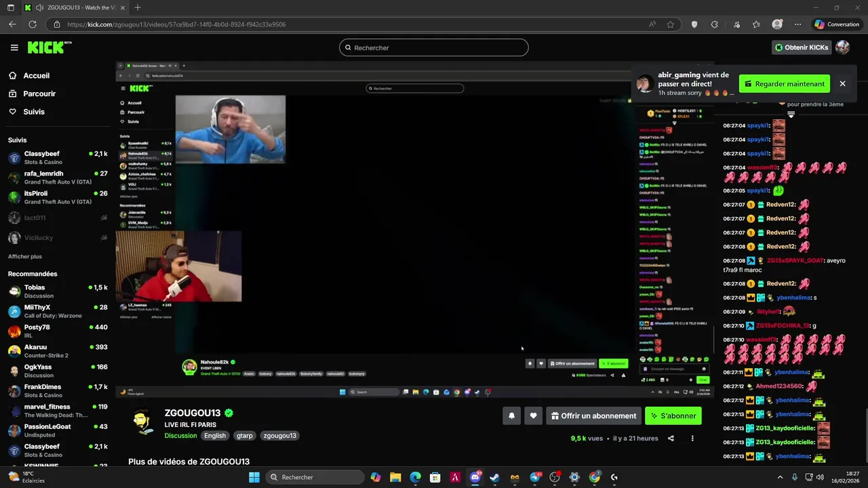Open Tobias recommended channel
The width and height of the screenshot is (868, 488).
[57, 291]
